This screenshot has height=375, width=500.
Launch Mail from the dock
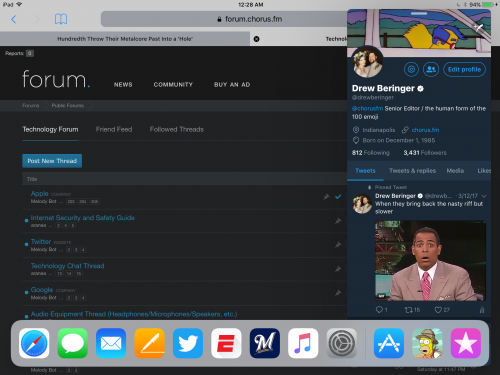click(111, 343)
